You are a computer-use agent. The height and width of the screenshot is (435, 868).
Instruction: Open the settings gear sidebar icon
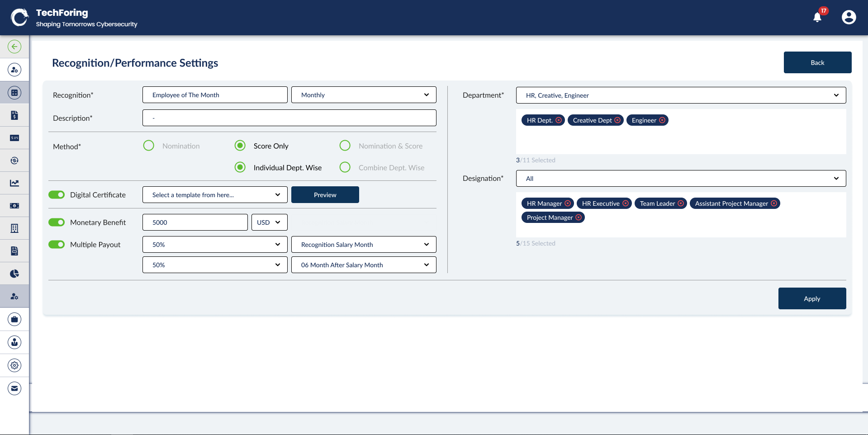click(x=14, y=365)
